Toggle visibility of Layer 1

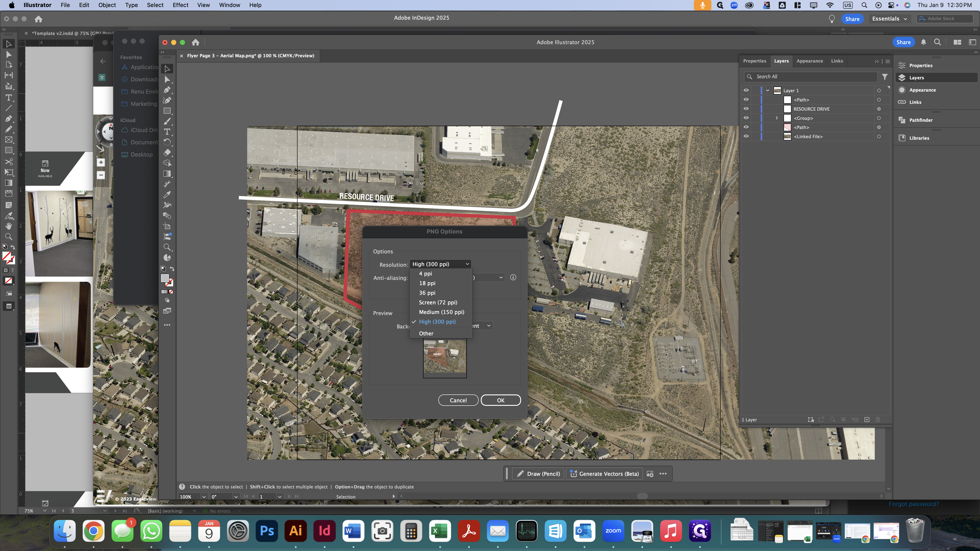click(x=746, y=91)
